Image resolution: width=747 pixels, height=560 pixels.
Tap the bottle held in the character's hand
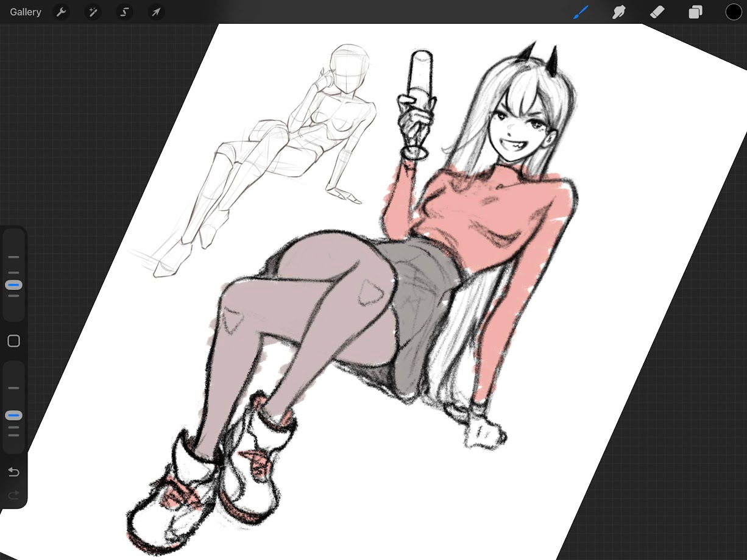click(x=420, y=79)
